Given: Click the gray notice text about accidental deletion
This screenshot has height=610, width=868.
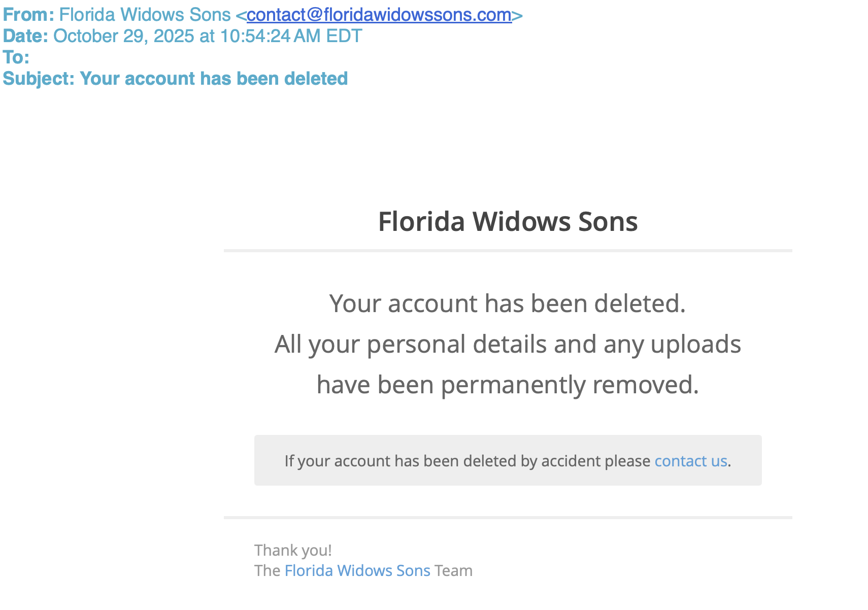Looking at the screenshot, I should point(467,461).
